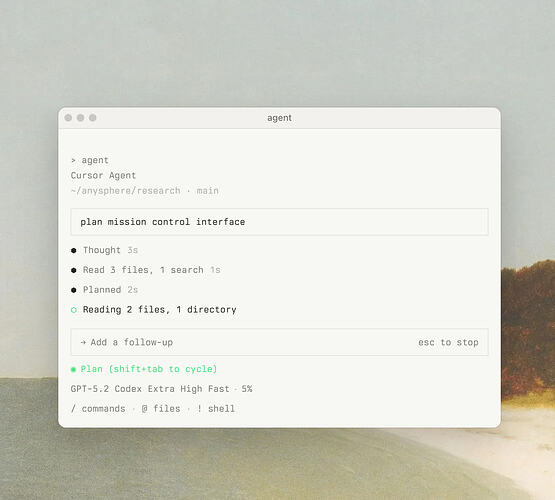Screen dimensions: 555x500
Task: Click the arrow icon before 'Add a follow-up'
Action: click(83, 343)
